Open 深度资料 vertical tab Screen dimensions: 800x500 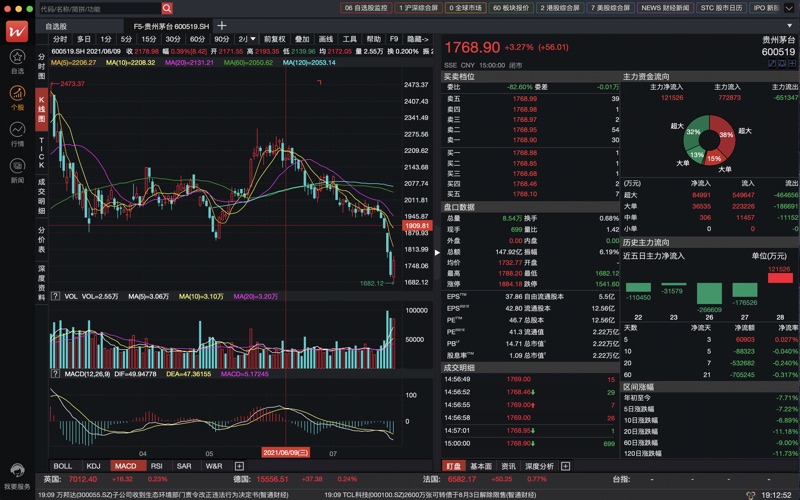point(41,283)
